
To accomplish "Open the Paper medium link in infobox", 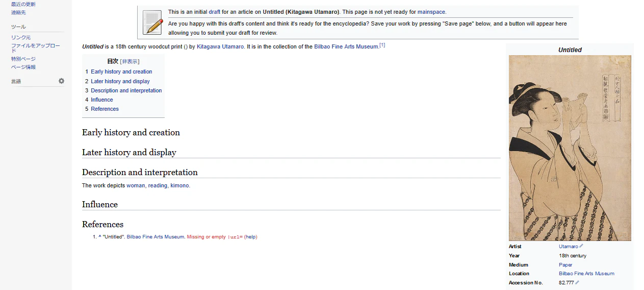I will tap(565, 264).
